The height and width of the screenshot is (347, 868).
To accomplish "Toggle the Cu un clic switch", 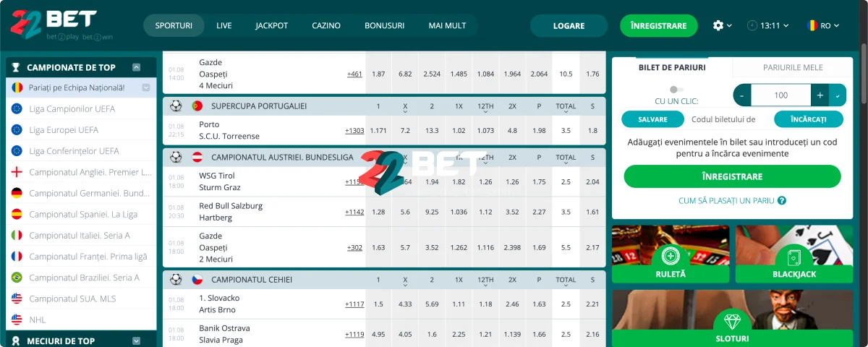I will [677, 90].
